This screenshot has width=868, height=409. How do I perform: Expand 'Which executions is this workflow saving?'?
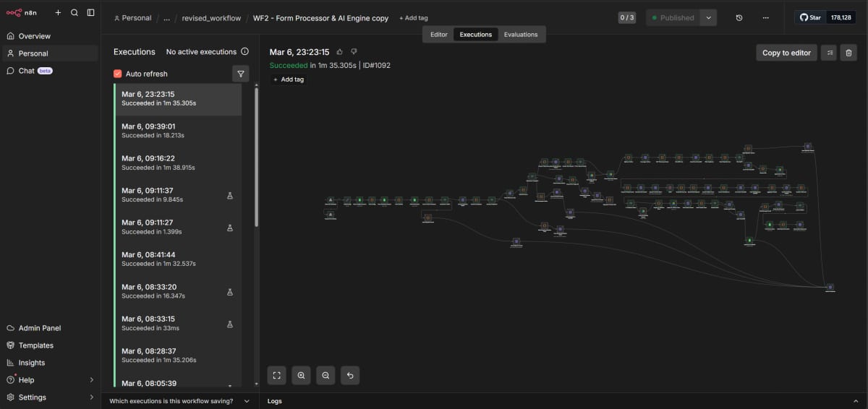click(179, 401)
